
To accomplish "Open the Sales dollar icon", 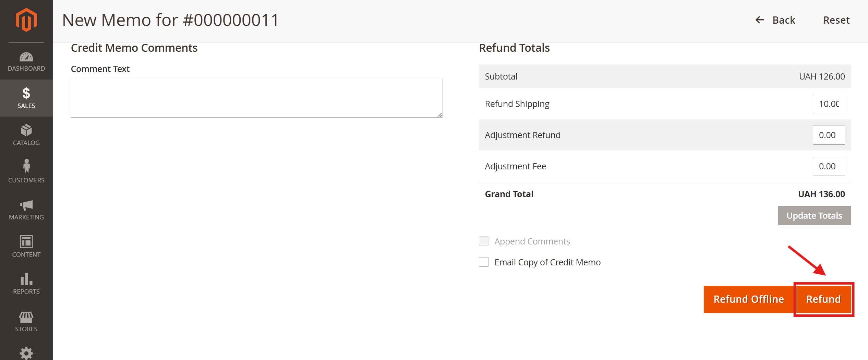I will 26,93.
